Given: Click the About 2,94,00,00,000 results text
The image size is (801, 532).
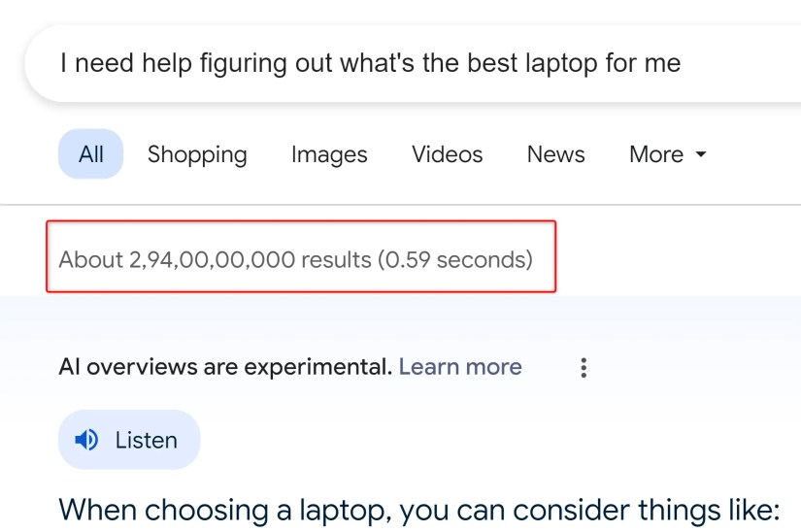Looking at the screenshot, I should (x=215, y=260).
